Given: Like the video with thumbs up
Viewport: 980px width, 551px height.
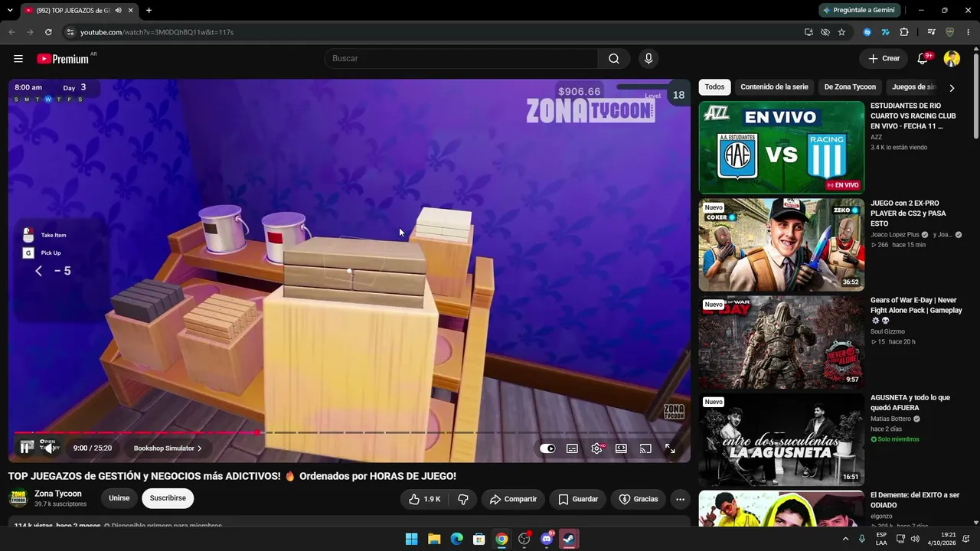Looking at the screenshot, I should 424,499.
